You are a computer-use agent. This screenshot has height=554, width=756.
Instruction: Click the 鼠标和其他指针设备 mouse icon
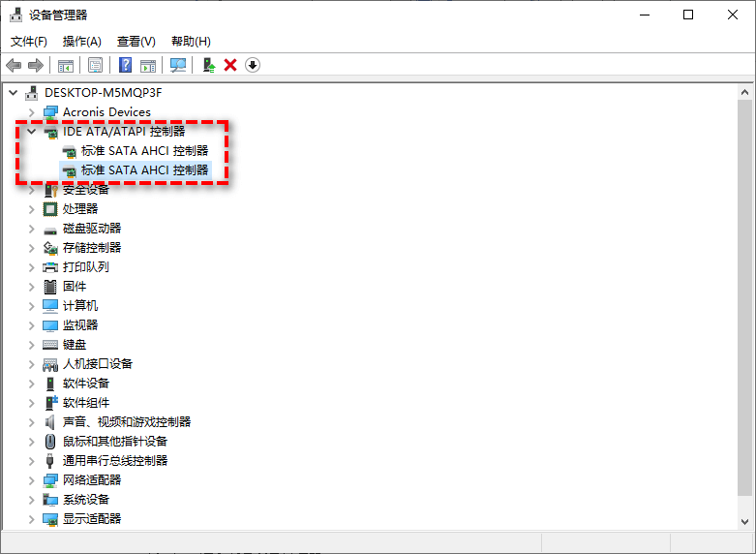(50, 442)
